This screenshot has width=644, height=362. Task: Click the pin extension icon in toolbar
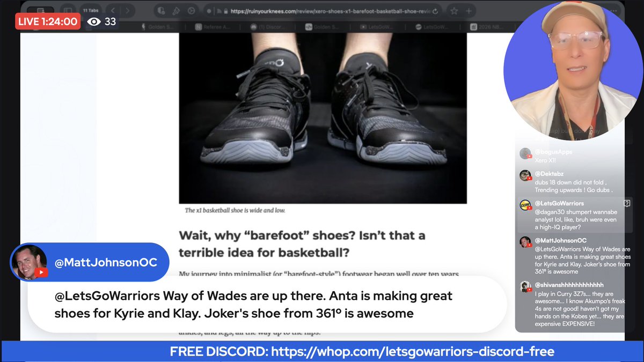(x=175, y=11)
